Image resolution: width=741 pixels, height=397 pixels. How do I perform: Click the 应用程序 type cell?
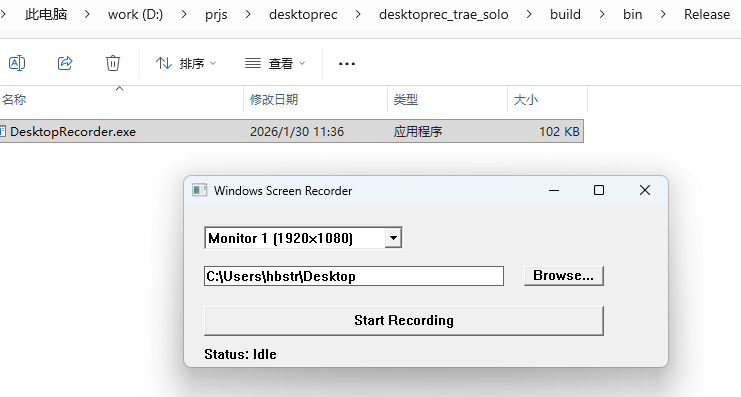coord(418,131)
